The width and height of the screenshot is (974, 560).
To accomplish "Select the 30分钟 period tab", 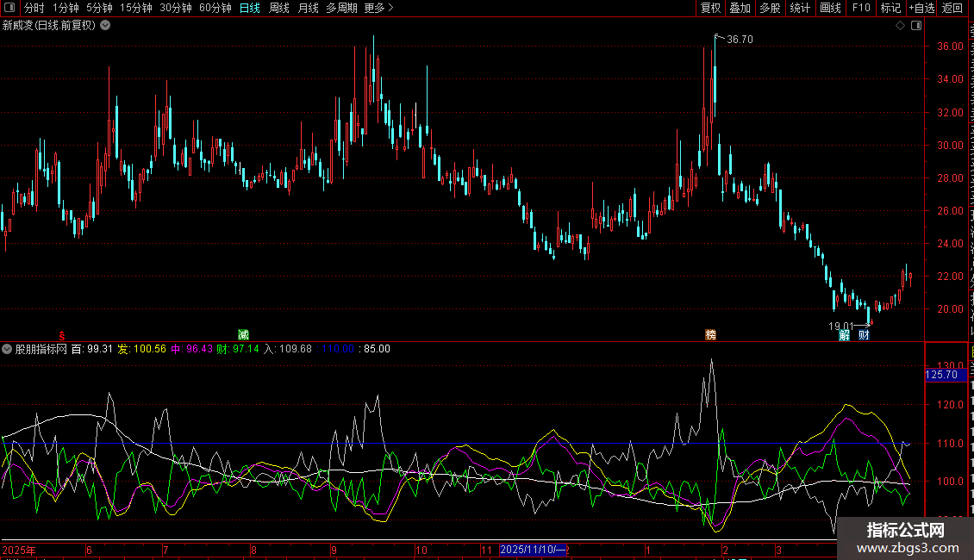I will 176,8.
